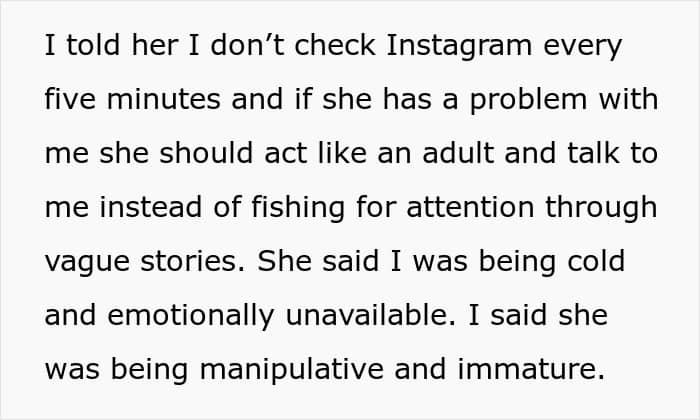Click the word 'fishing' in fourth line
Viewport: 700px width, 420px height.
pos(298,208)
